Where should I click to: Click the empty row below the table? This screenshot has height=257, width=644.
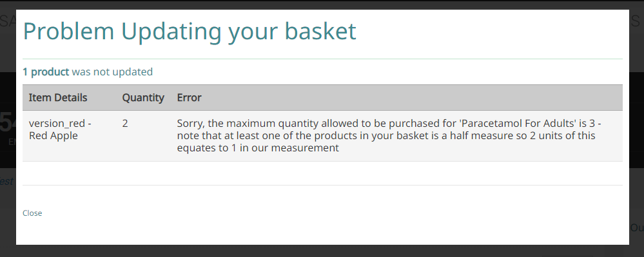322,173
